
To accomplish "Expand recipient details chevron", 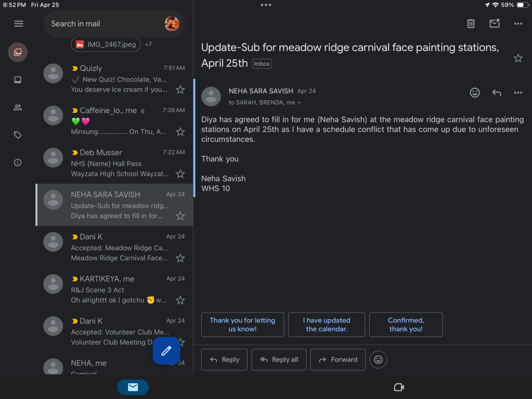I will [x=299, y=103].
